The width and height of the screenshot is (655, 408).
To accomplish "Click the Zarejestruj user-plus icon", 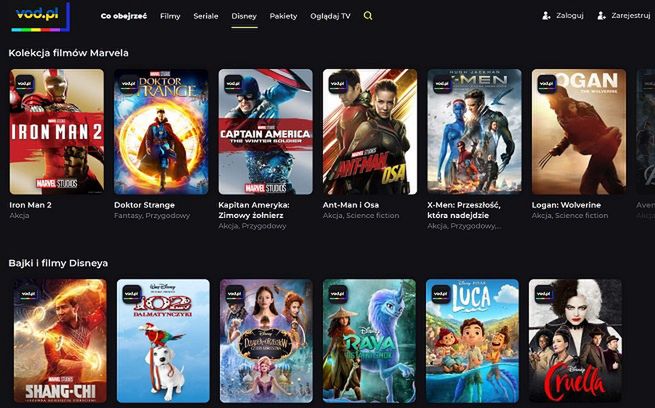I will 602,16.
